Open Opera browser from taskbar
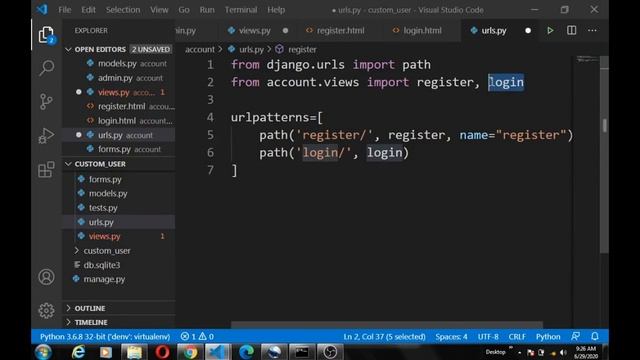Viewport: 640px width, 360px height. coord(162,352)
